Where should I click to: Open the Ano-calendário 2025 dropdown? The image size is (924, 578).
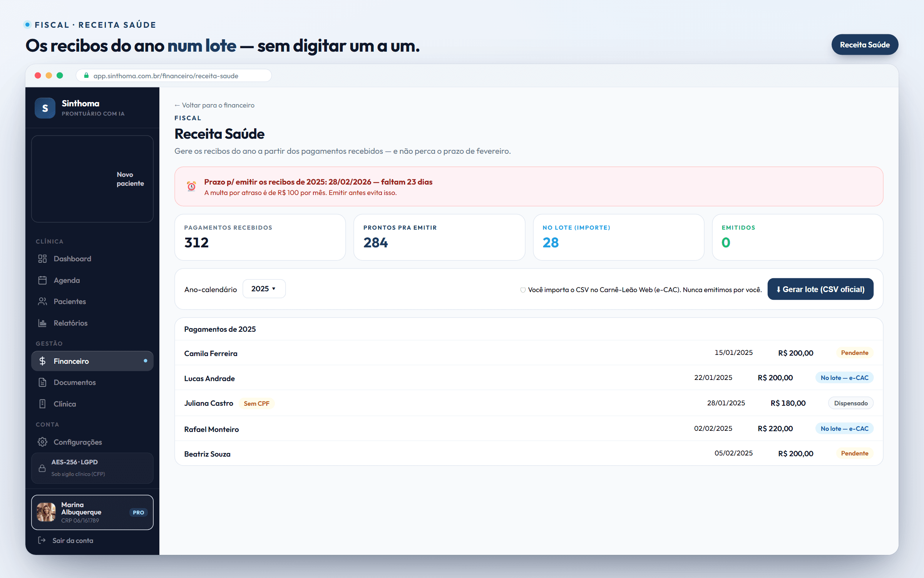pos(264,289)
